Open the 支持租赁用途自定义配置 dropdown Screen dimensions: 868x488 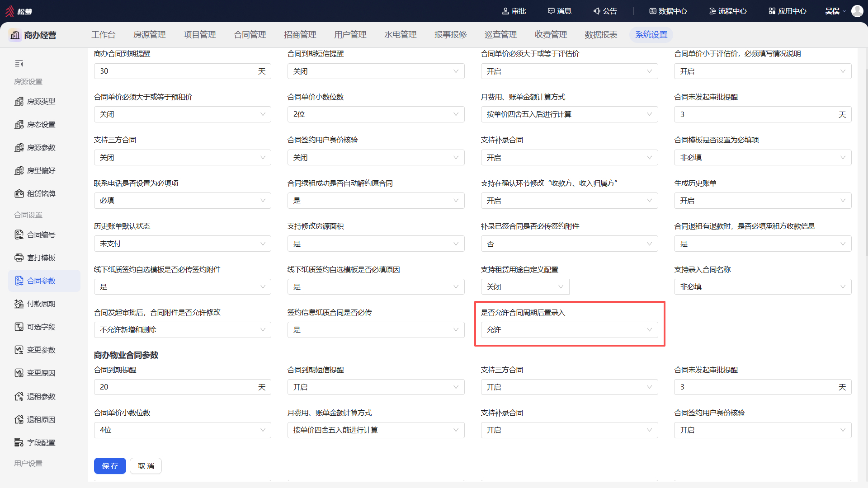click(525, 287)
